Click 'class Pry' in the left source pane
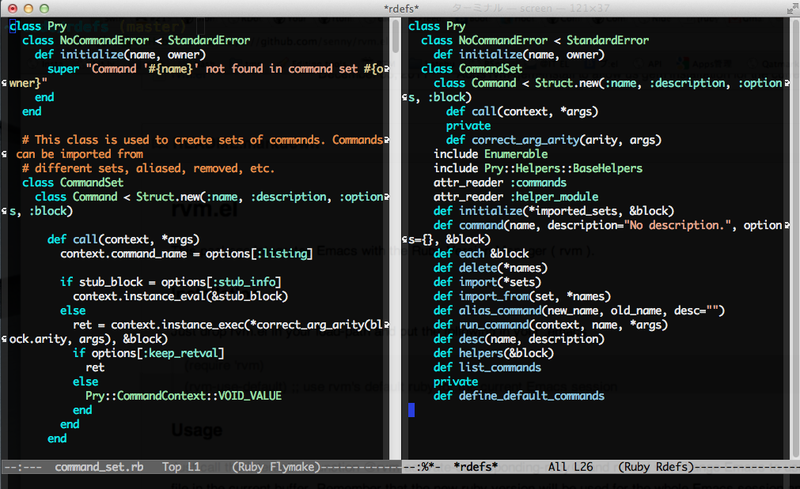 point(38,26)
